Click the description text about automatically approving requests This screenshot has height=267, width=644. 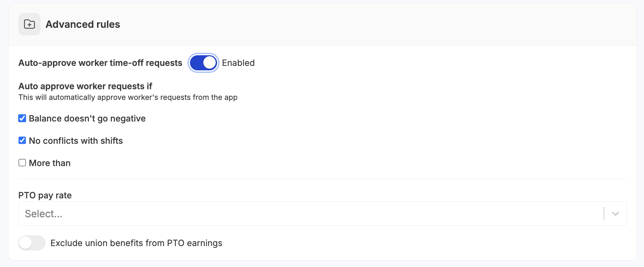(128, 97)
